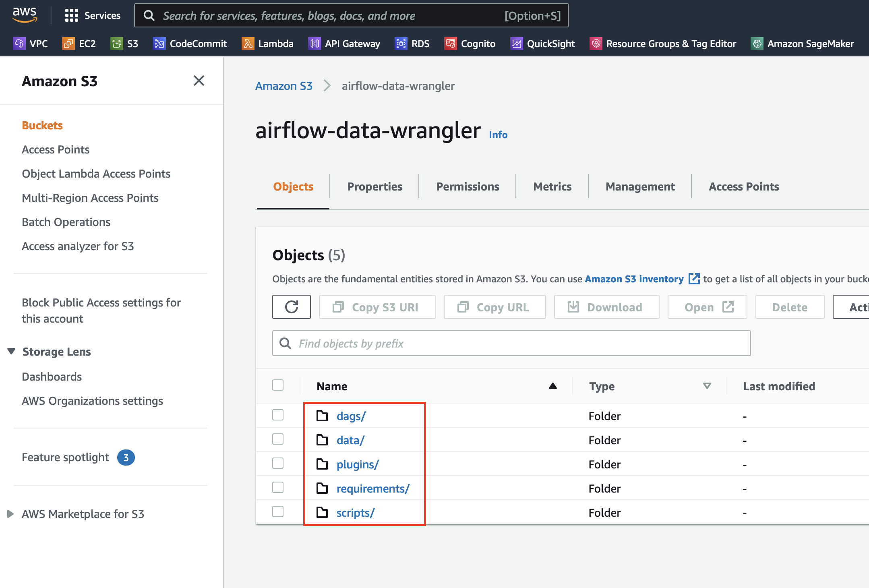This screenshot has height=588, width=869.
Task: Switch to the Permissions tab
Action: click(x=468, y=186)
